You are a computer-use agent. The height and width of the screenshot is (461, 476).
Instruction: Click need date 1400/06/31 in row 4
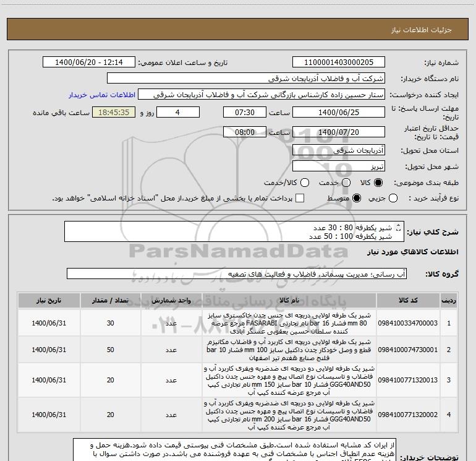[x=49, y=415]
